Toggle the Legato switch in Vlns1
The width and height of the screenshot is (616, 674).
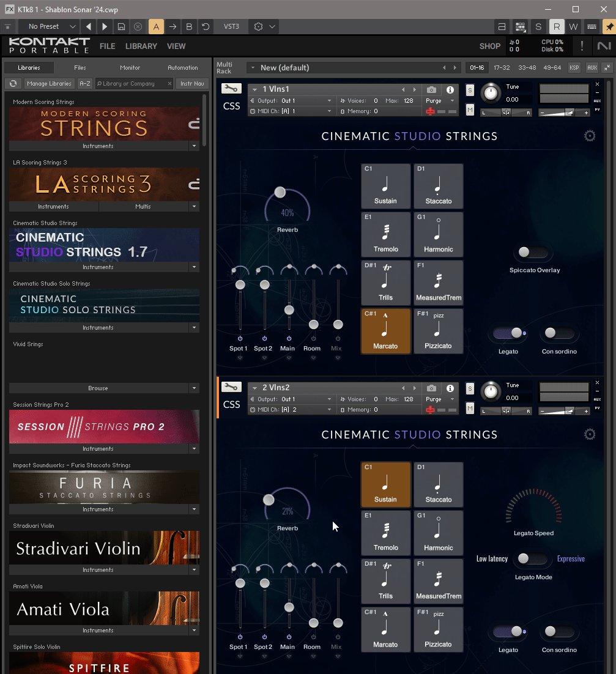tap(509, 333)
